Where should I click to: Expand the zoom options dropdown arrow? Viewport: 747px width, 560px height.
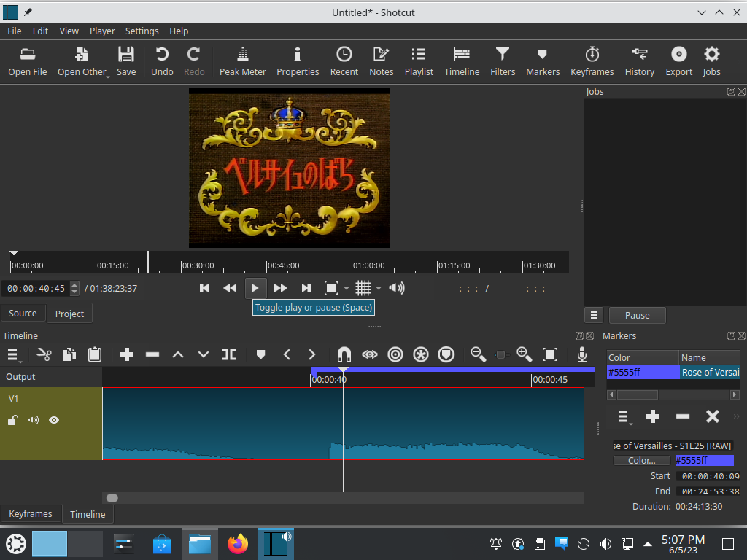(x=347, y=289)
